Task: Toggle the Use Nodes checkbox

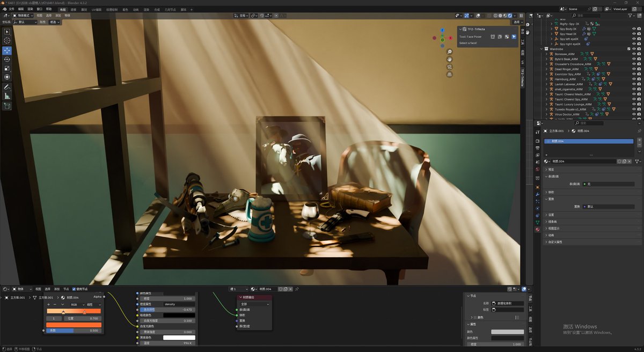Action: pyautogui.click(x=73, y=289)
